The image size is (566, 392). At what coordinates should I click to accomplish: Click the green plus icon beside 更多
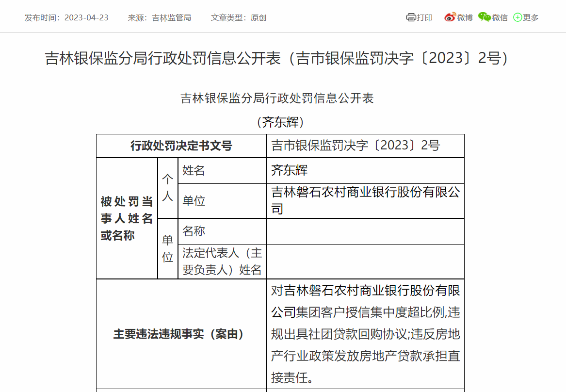point(517,17)
